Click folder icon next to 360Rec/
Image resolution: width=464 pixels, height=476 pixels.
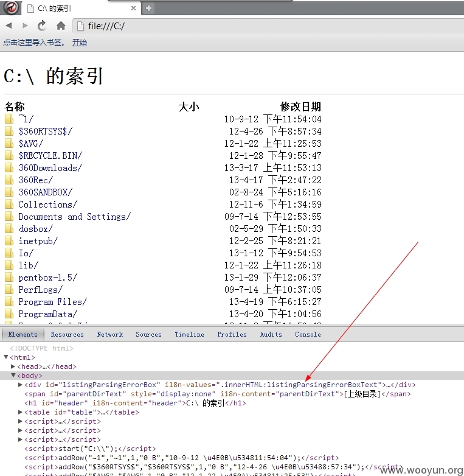coord(9,180)
